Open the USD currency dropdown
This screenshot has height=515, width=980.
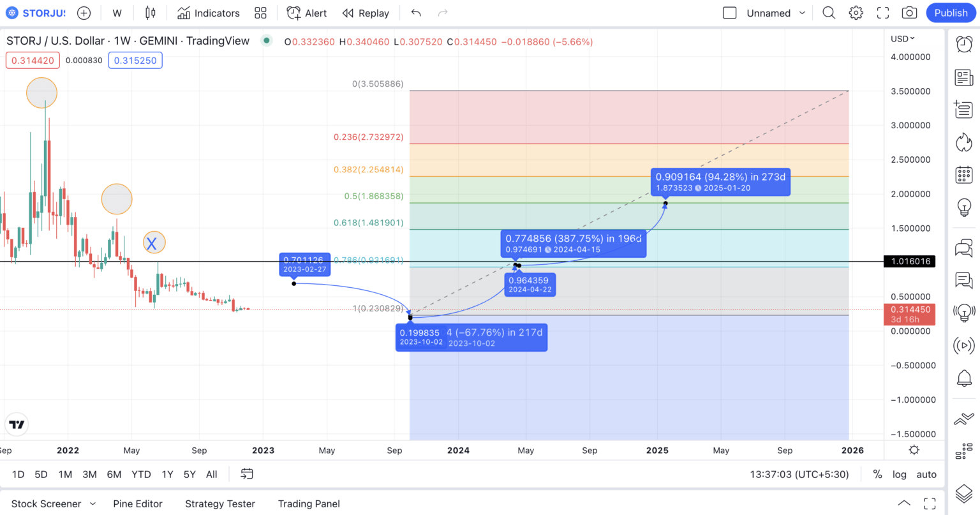(x=902, y=39)
